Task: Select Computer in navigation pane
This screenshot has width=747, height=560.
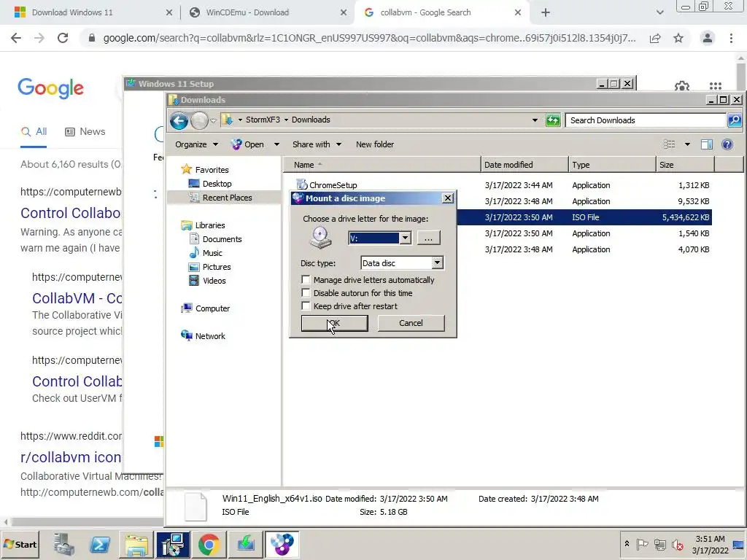Action: (205, 308)
